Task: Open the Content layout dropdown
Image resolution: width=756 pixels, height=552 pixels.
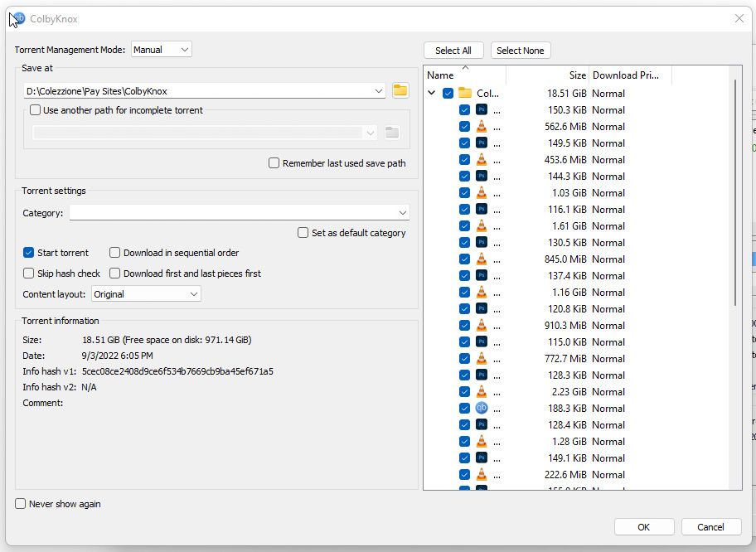Action: click(146, 294)
